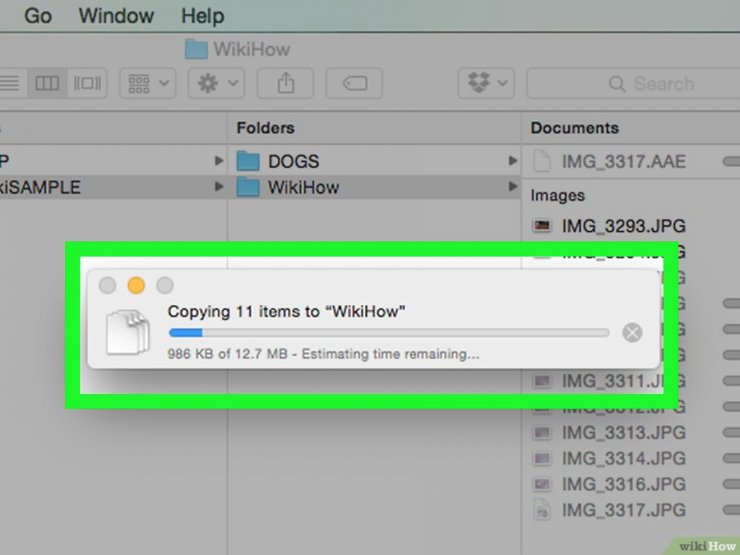Select file IMG_3313.JPG
Image resolution: width=740 pixels, height=555 pixels.
click(623, 432)
